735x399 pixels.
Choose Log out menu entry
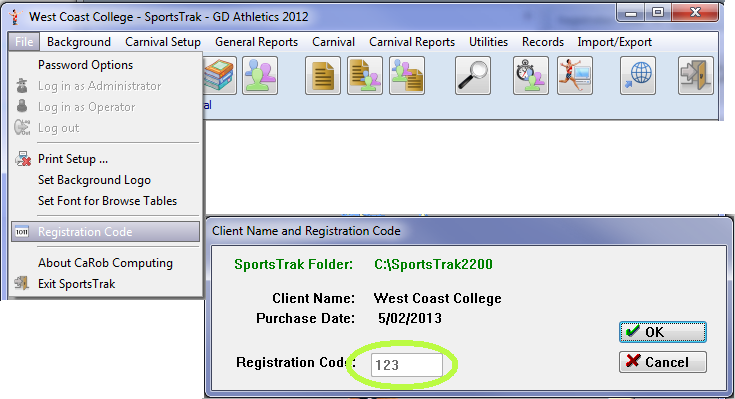pyautogui.click(x=105, y=128)
